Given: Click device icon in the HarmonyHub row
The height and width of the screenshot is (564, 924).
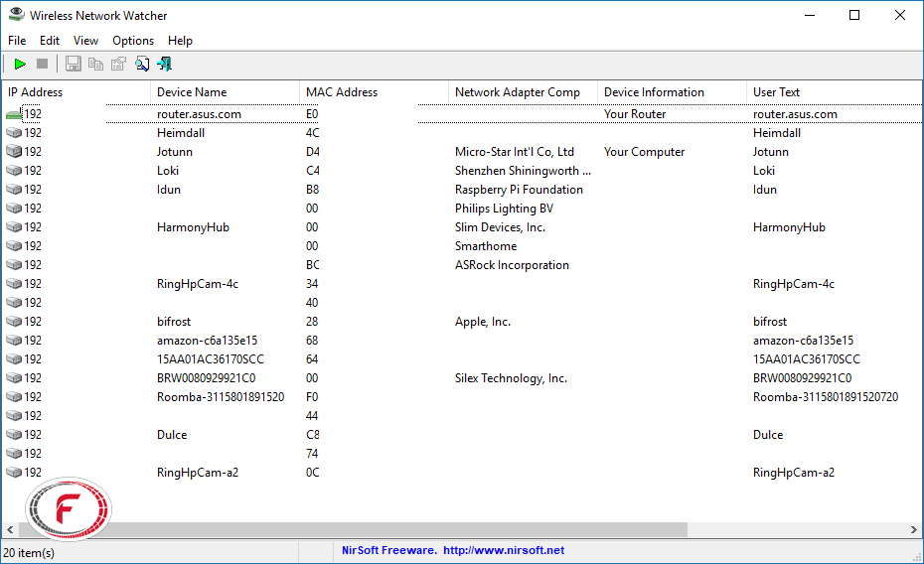Looking at the screenshot, I should 14,227.
